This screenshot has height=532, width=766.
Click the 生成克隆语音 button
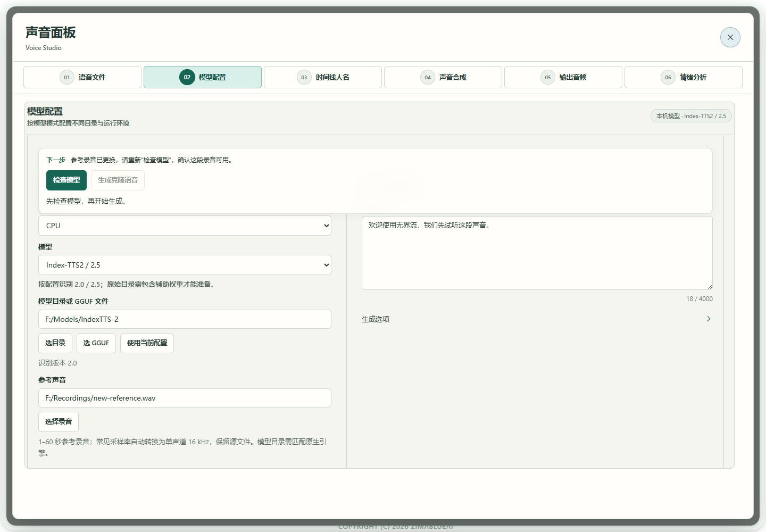[118, 180]
